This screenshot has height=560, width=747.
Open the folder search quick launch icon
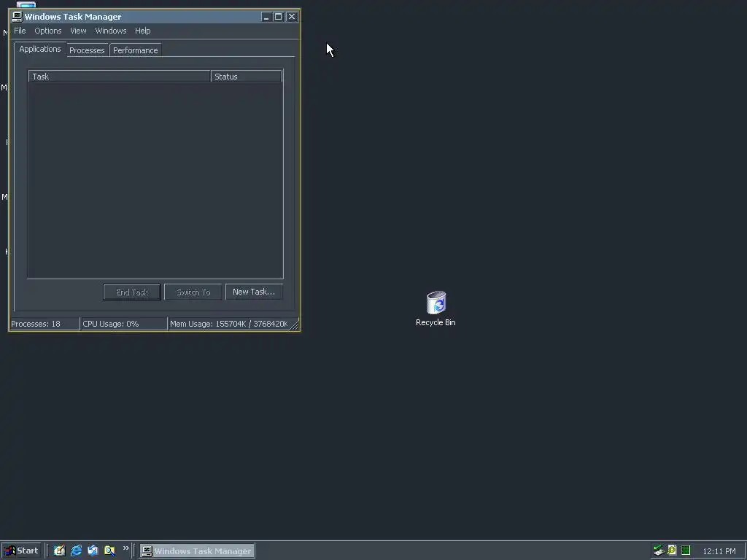109,551
